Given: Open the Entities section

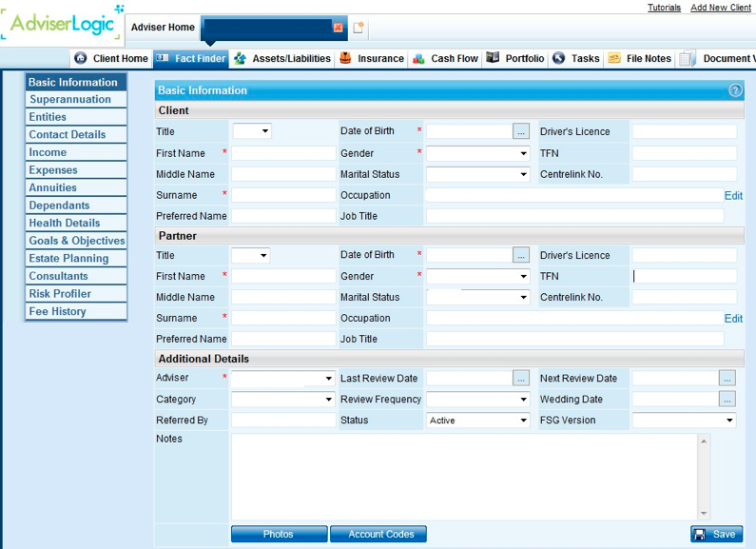Looking at the screenshot, I should tap(76, 117).
